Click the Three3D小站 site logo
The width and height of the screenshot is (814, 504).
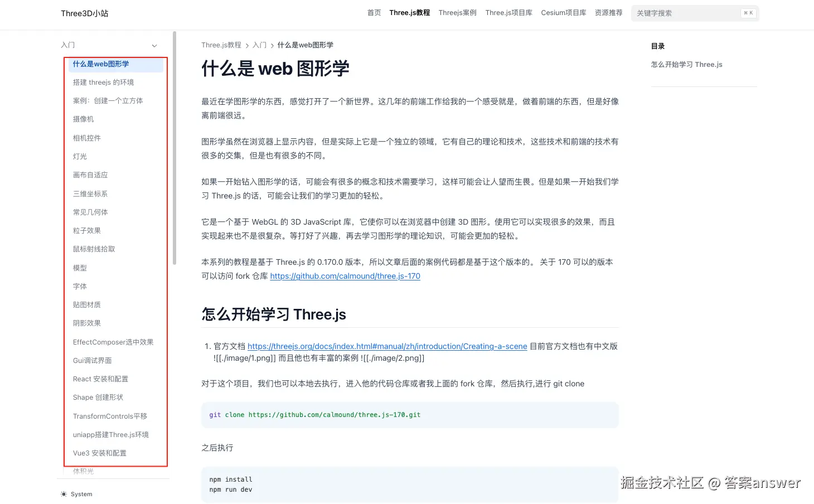coord(85,13)
